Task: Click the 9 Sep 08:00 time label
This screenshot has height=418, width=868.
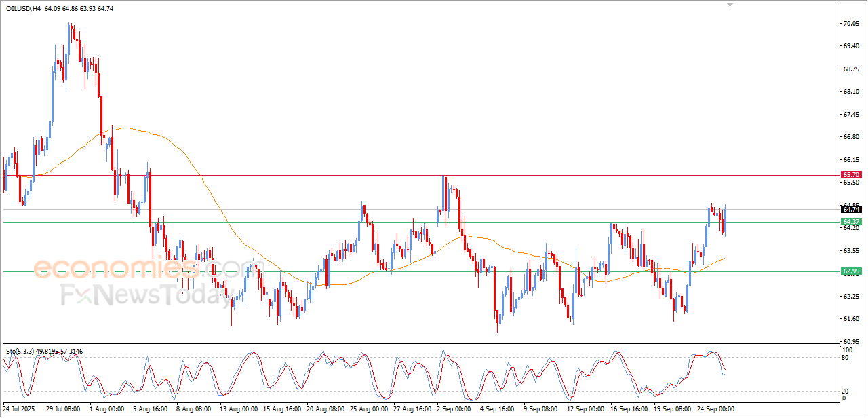Action: click(540, 409)
